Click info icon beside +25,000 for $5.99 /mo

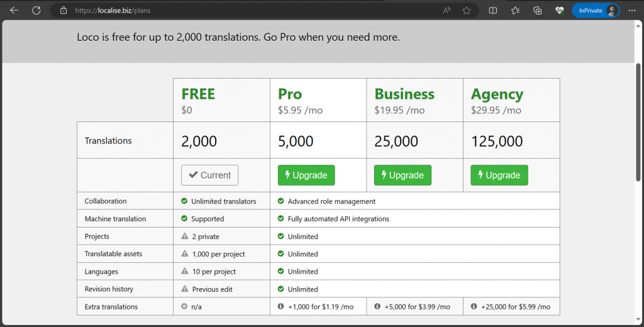[x=474, y=306]
